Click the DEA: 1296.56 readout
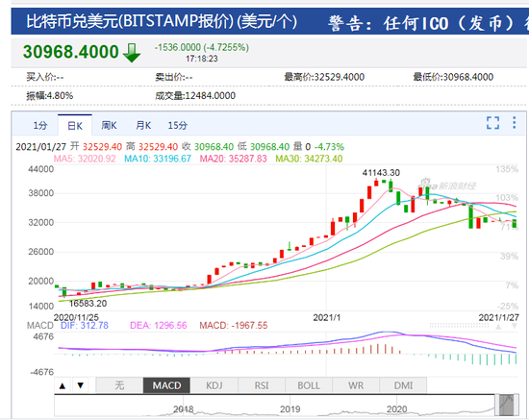529x420 pixels. [x=159, y=325]
